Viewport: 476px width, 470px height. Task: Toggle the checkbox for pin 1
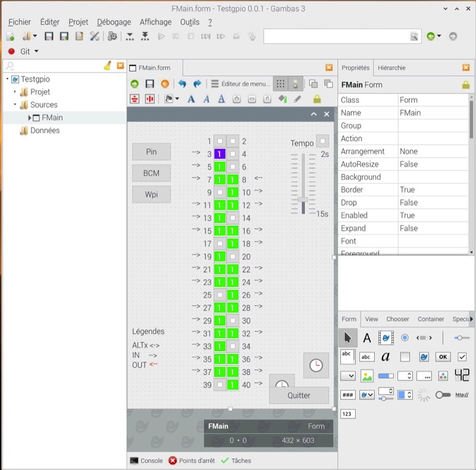220,142
